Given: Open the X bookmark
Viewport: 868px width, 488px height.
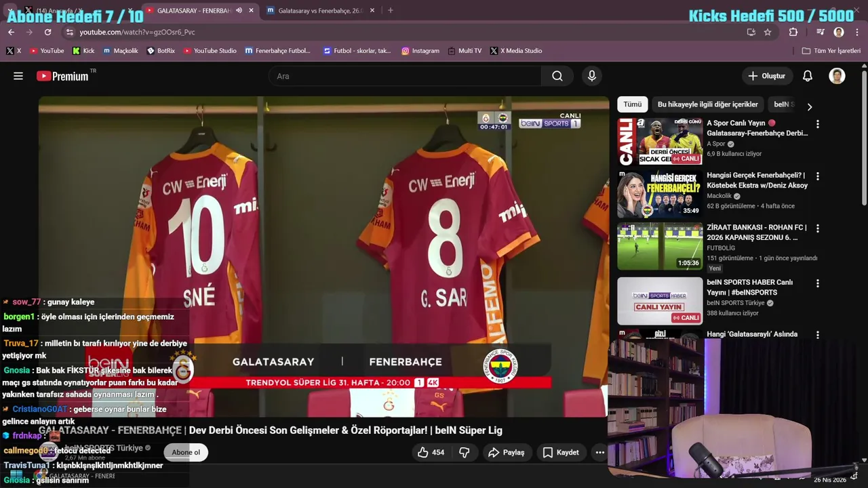Looking at the screenshot, I should click(x=14, y=51).
